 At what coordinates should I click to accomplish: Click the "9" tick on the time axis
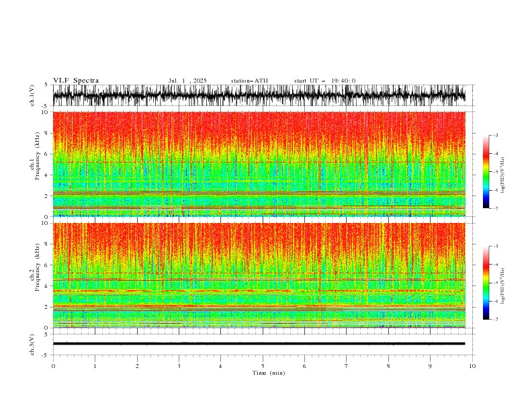tap(430, 366)
